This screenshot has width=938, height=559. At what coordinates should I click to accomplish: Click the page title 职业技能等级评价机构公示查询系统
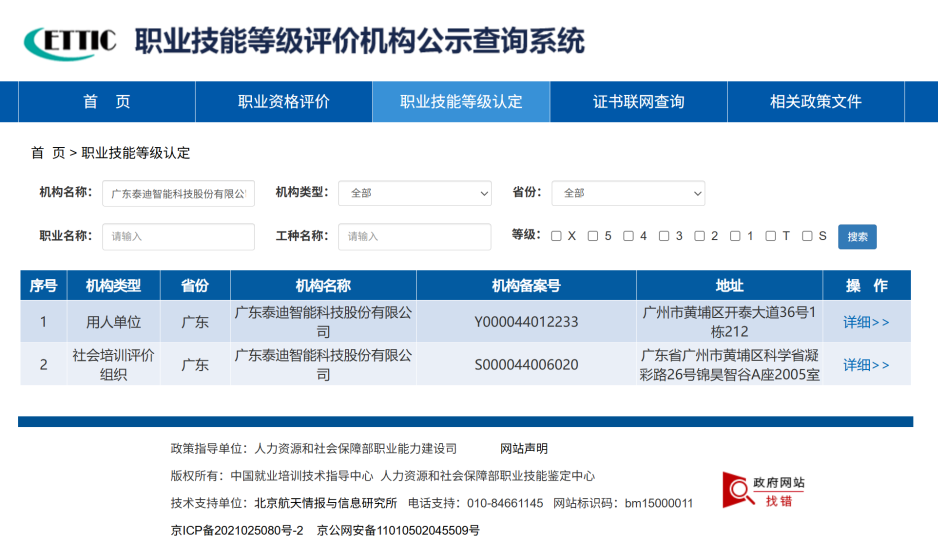click(360, 41)
